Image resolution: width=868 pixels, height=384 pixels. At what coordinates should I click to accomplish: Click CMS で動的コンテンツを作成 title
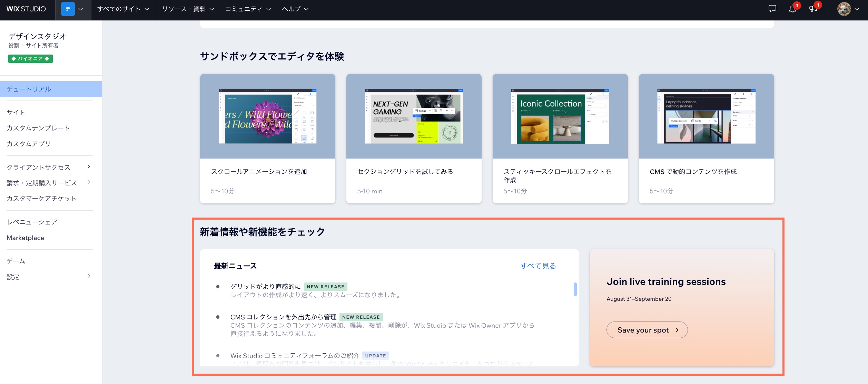[693, 172]
